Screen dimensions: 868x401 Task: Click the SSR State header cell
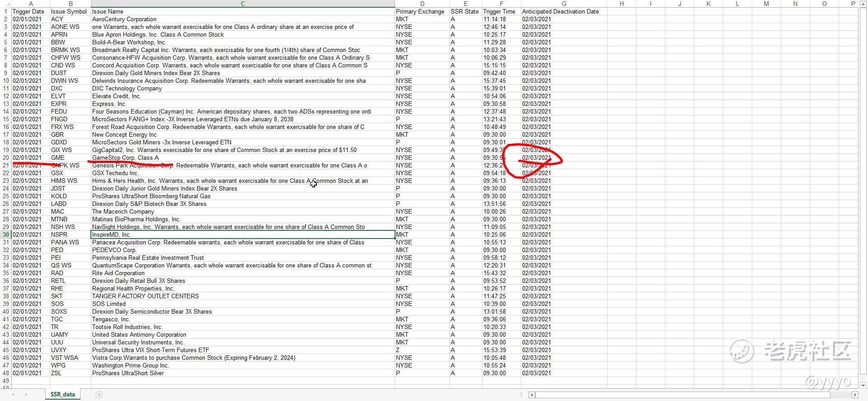tap(466, 11)
